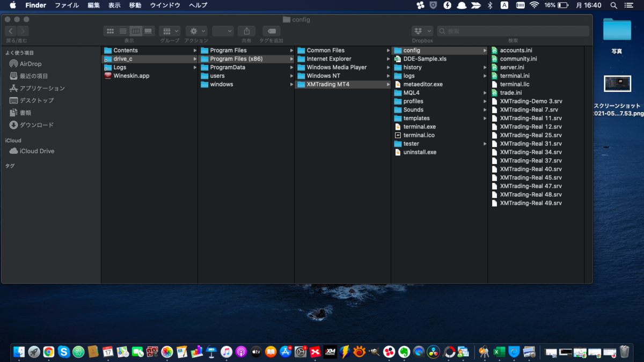Select trade.ini in the config folder
This screenshot has height=362, width=644.
(x=511, y=92)
